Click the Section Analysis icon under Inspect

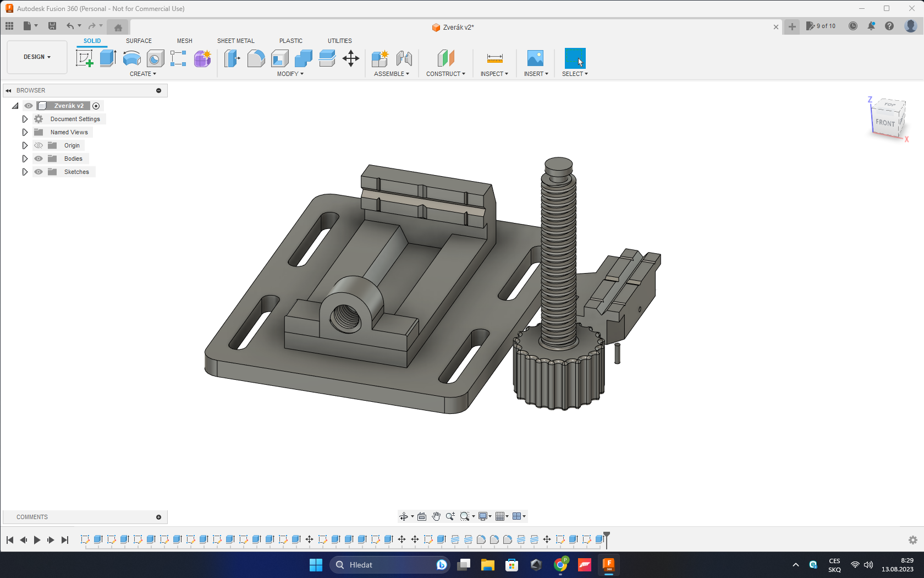pos(494,73)
